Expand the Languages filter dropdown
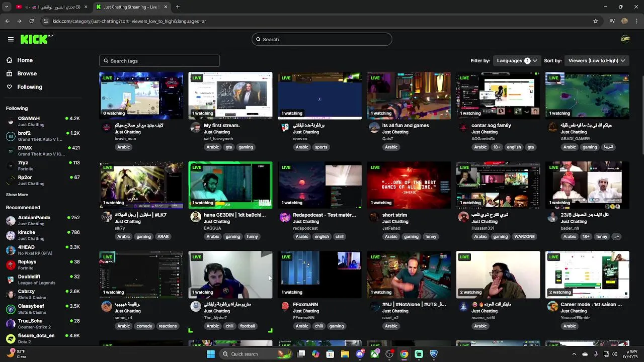Screen dimensions: 644x362 [517, 61]
